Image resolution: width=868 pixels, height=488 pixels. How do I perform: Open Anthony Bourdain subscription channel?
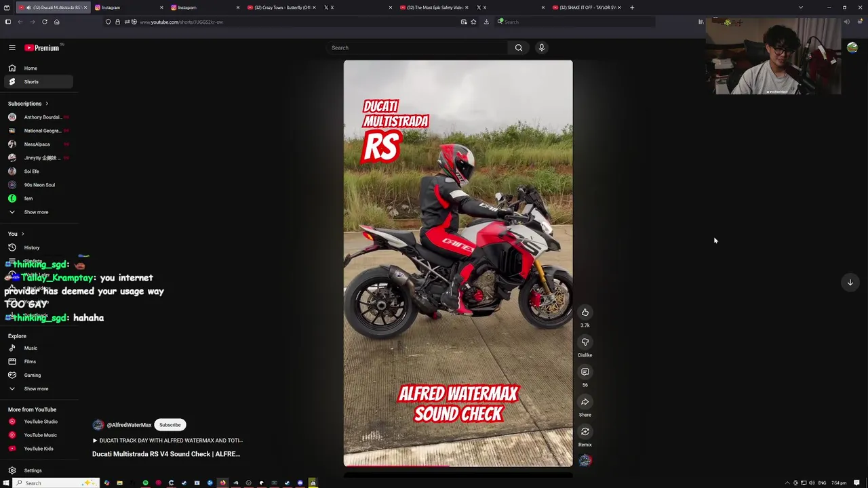pyautogui.click(x=39, y=117)
